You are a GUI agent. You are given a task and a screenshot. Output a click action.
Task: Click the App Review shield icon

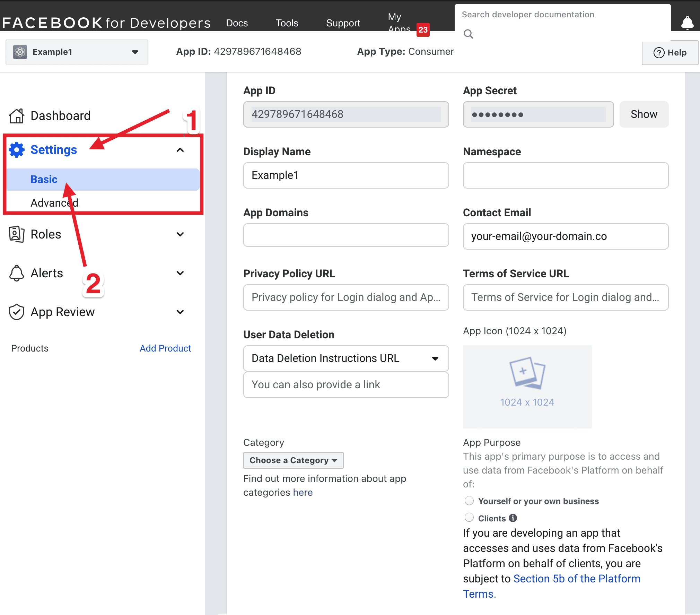tap(17, 312)
